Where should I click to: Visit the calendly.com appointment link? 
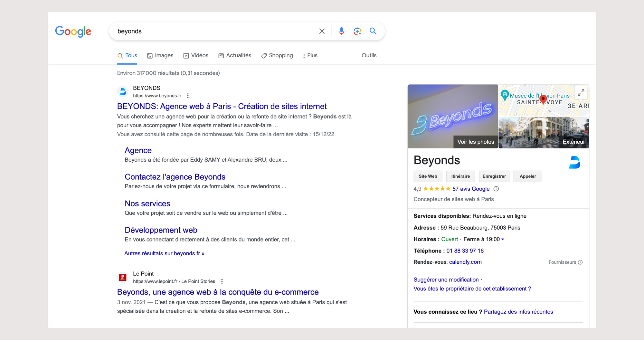click(466, 262)
